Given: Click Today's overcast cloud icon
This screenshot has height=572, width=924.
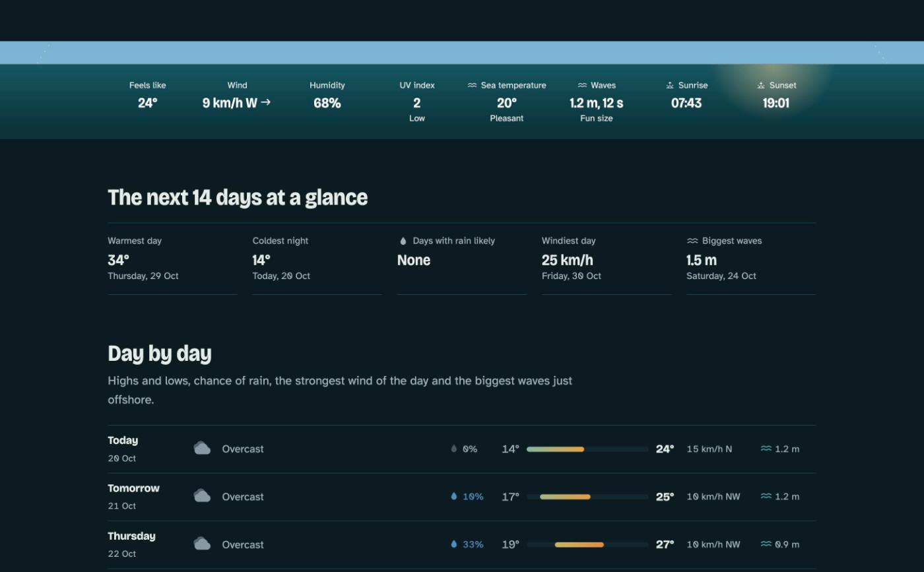Looking at the screenshot, I should click(202, 449).
